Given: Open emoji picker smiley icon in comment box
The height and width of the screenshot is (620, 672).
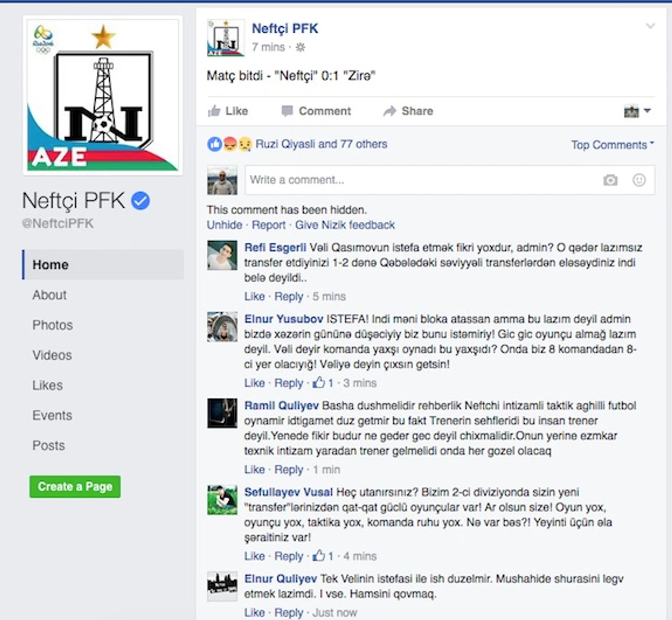Looking at the screenshot, I should (639, 180).
